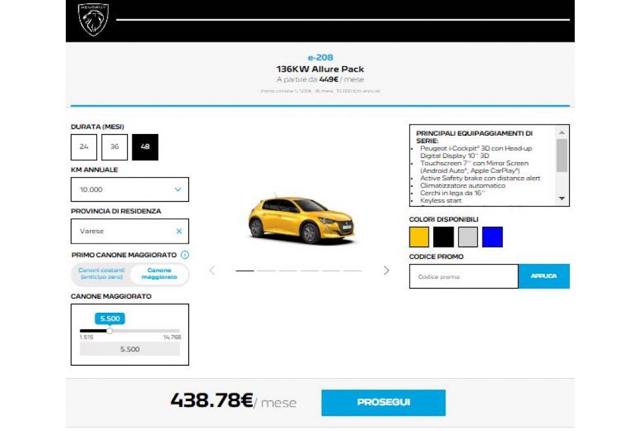This screenshot has height=431, width=640.
Task: Jump to second carousel indicator
Action: (267, 271)
